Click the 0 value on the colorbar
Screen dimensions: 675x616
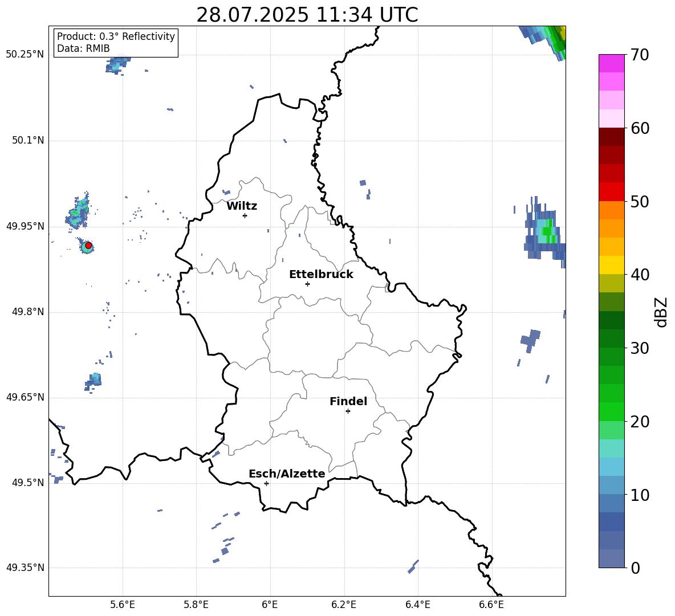tap(636, 568)
